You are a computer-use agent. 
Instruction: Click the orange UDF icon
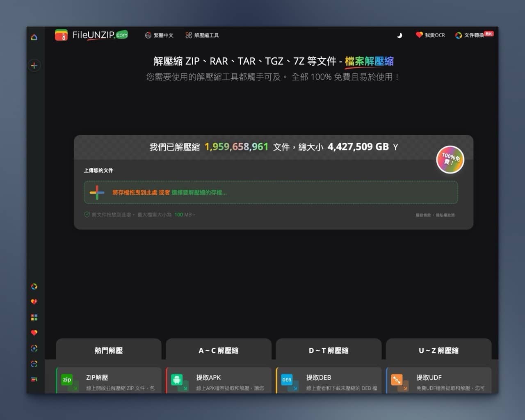click(x=397, y=380)
